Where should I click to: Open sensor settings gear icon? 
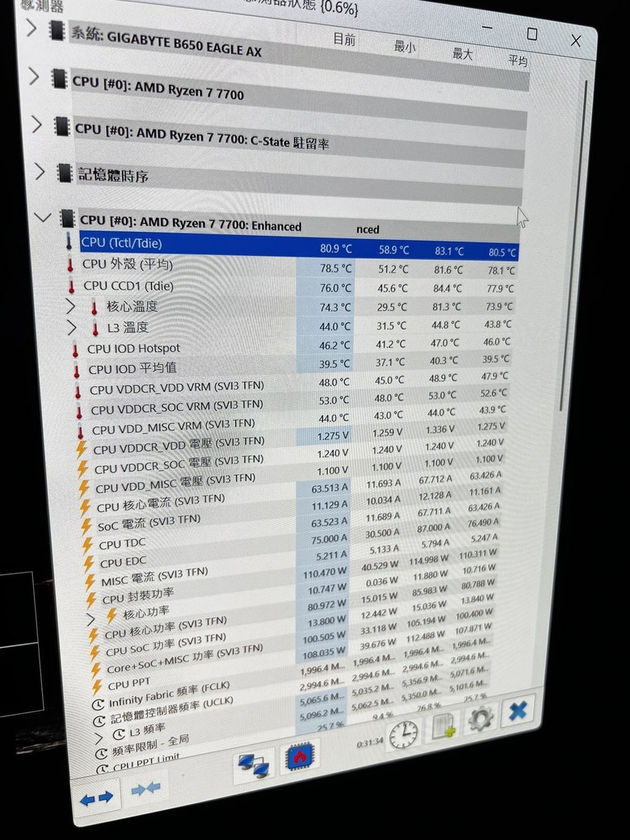tap(480, 718)
